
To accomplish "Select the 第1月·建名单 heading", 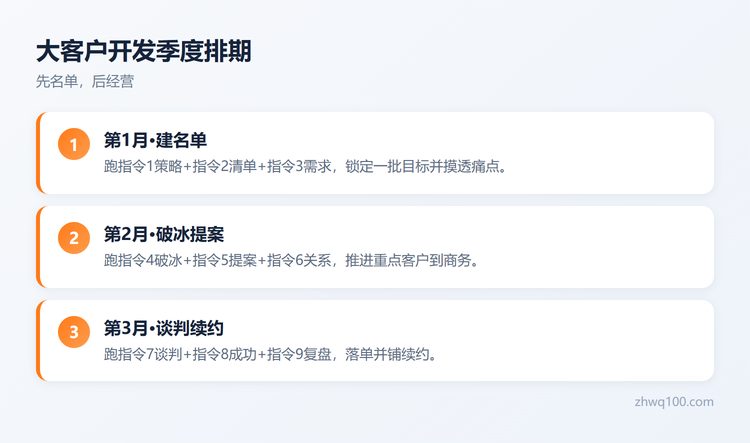I will click(155, 140).
